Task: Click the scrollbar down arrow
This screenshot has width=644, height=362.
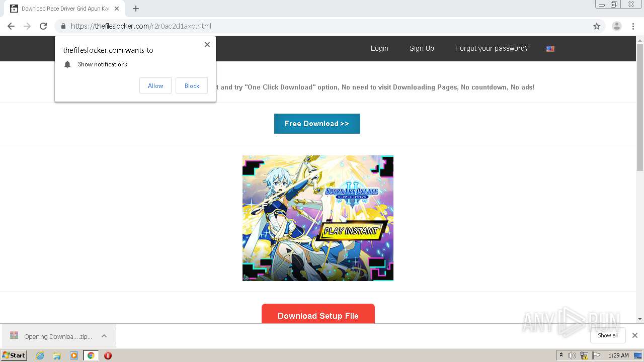Action: point(640,319)
